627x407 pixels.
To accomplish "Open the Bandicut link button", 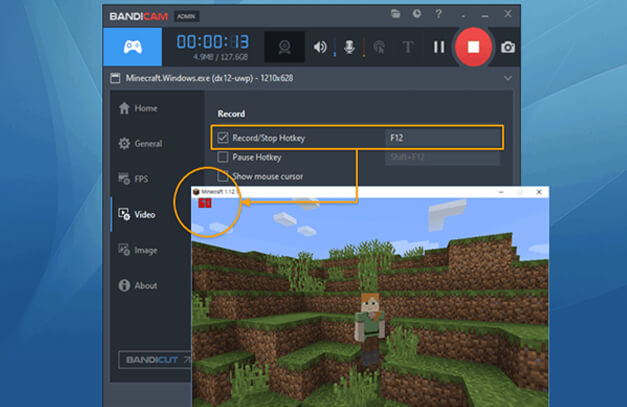I will (x=154, y=360).
